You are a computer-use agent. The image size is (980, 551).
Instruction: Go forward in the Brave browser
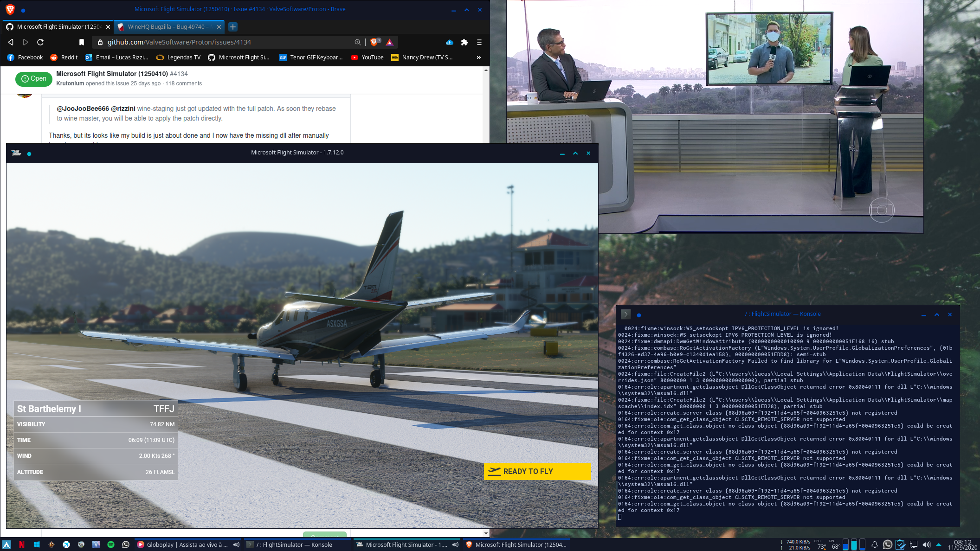26,42
